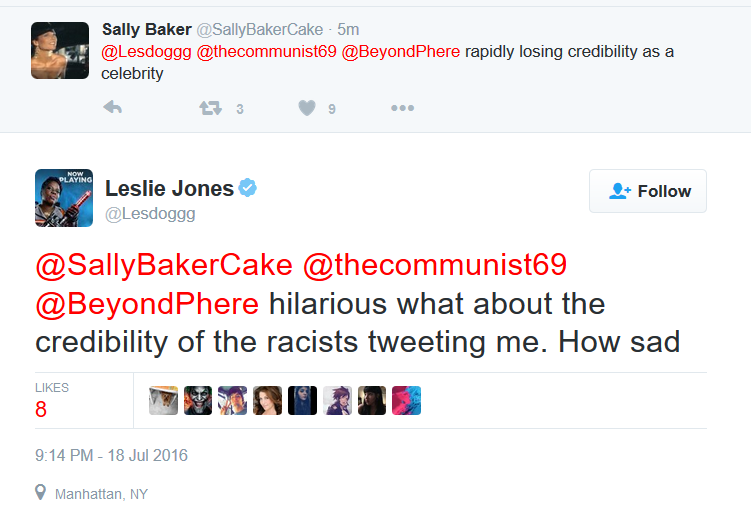This screenshot has width=751, height=510.
Task: View the 8 likes count
Action: coord(41,409)
